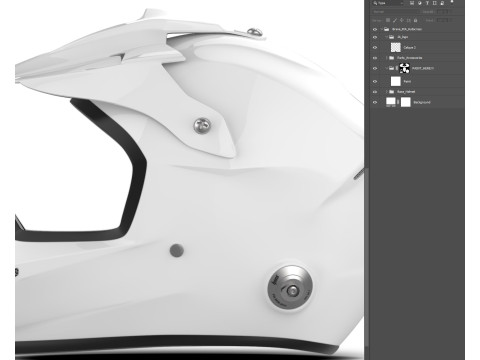
Task: Filter layers by smart objects icon
Action: pos(442,3)
